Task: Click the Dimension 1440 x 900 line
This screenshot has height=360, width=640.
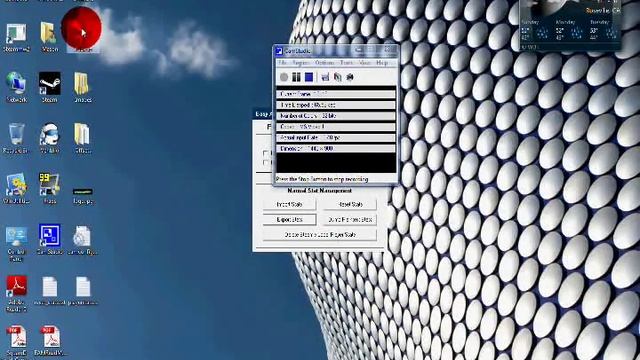Action: pos(336,149)
